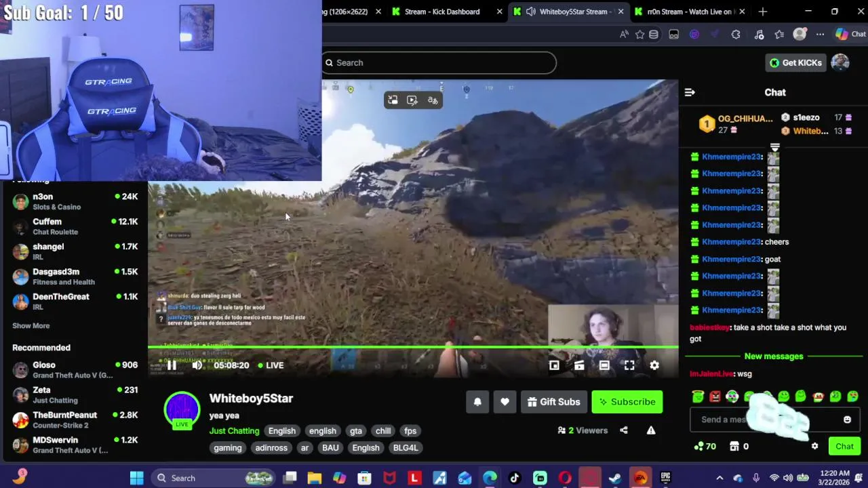Viewport: 868px width, 488px height.
Task: Open the Read aloud icon in address bar
Action: click(624, 35)
